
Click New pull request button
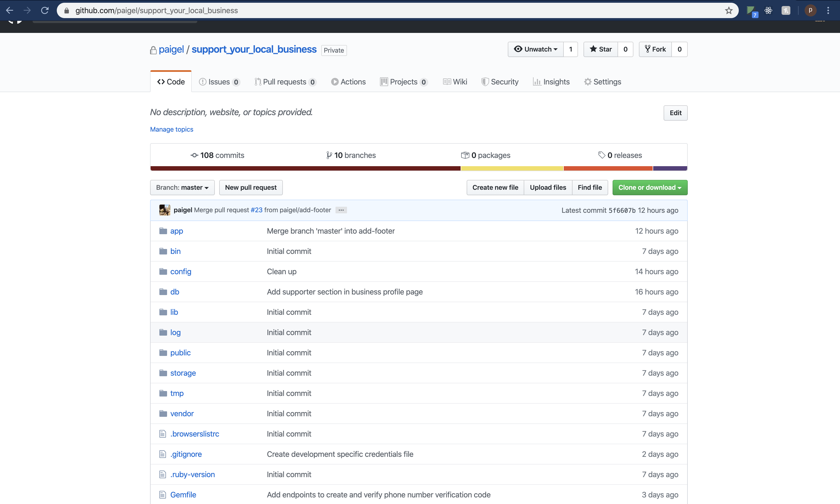click(x=251, y=188)
